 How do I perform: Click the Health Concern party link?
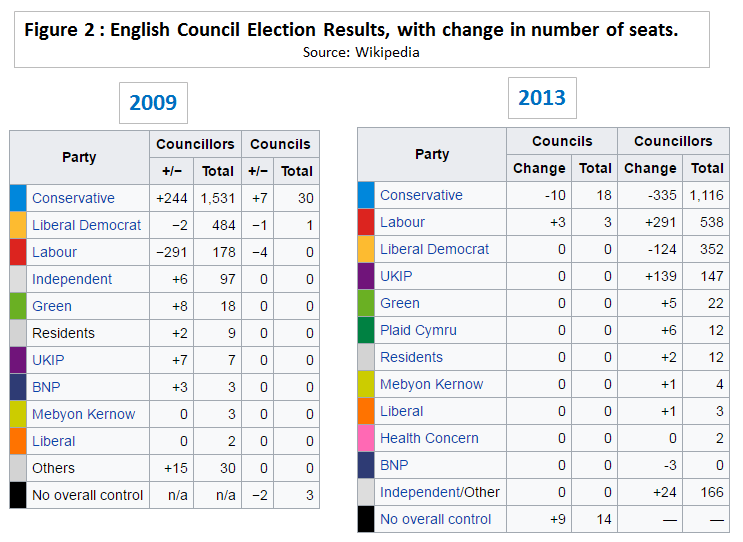coord(429,438)
